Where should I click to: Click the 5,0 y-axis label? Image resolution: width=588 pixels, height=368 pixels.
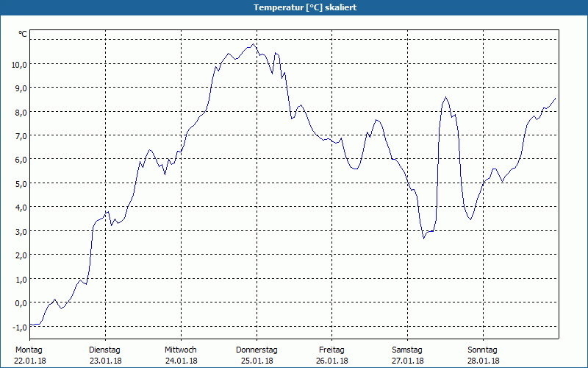[21, 184]
